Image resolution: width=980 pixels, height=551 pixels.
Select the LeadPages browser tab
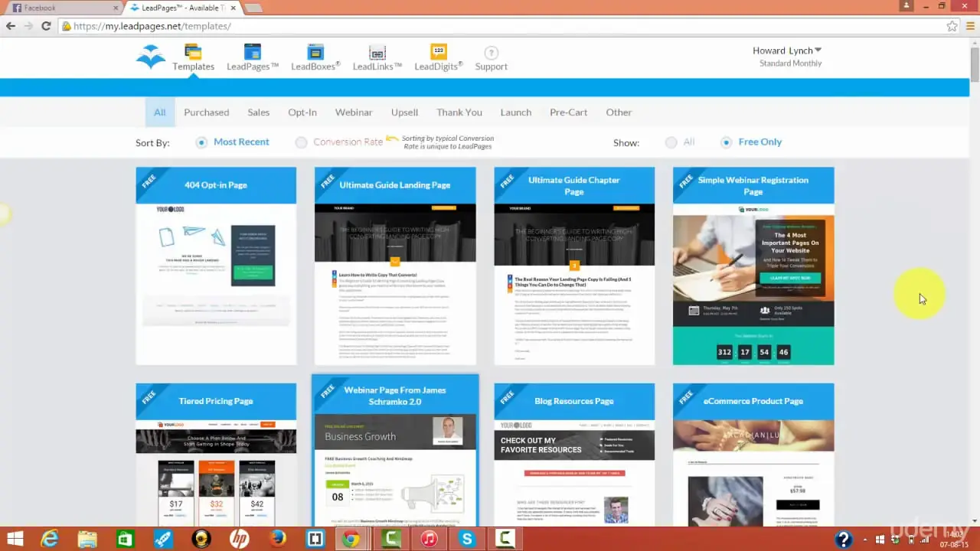pos(182,8)
